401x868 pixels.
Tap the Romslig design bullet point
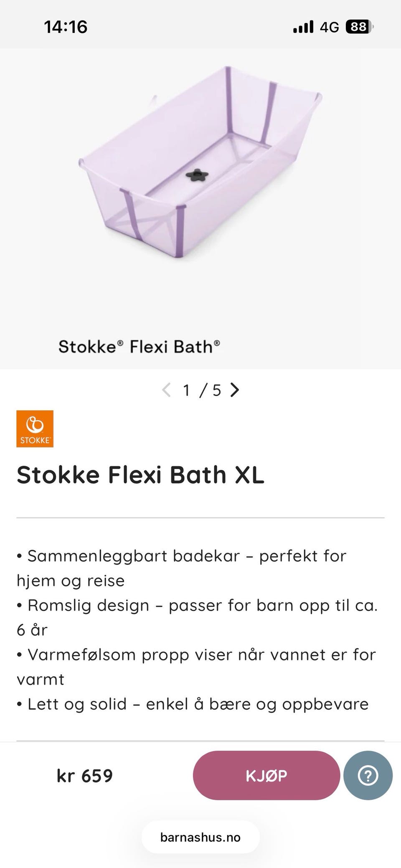tap(196, 617)
